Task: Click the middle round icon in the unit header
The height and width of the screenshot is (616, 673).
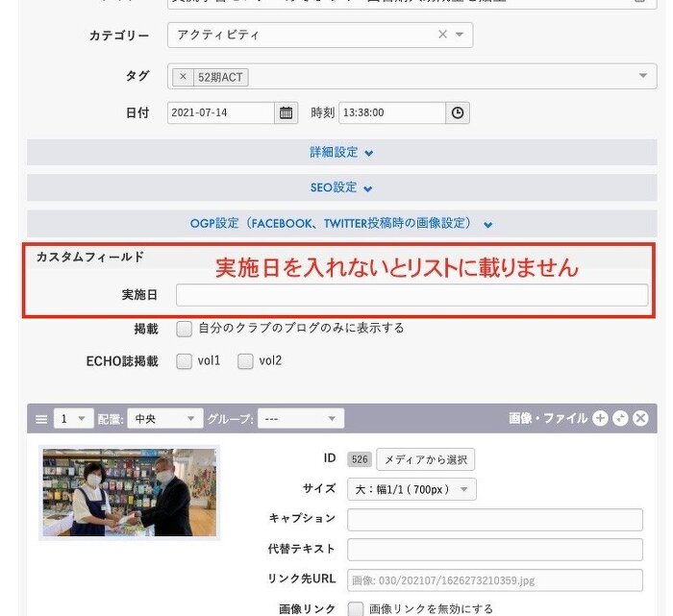Action: click(x=620, y=418)
